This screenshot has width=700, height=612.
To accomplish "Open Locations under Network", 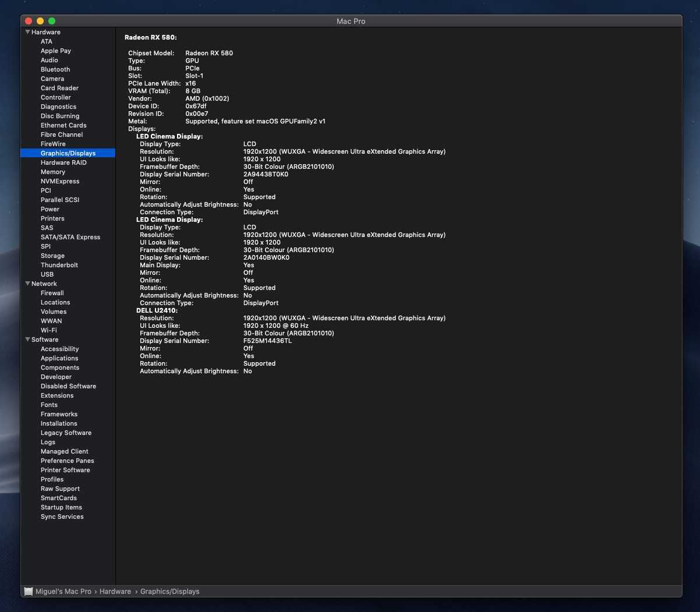I will (55, 302).
